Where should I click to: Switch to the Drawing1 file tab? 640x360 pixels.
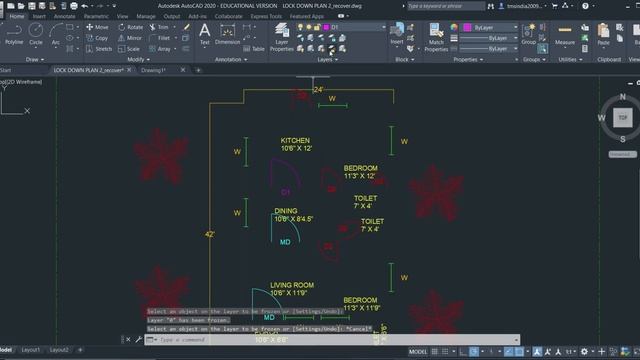[x=153, y=70]
